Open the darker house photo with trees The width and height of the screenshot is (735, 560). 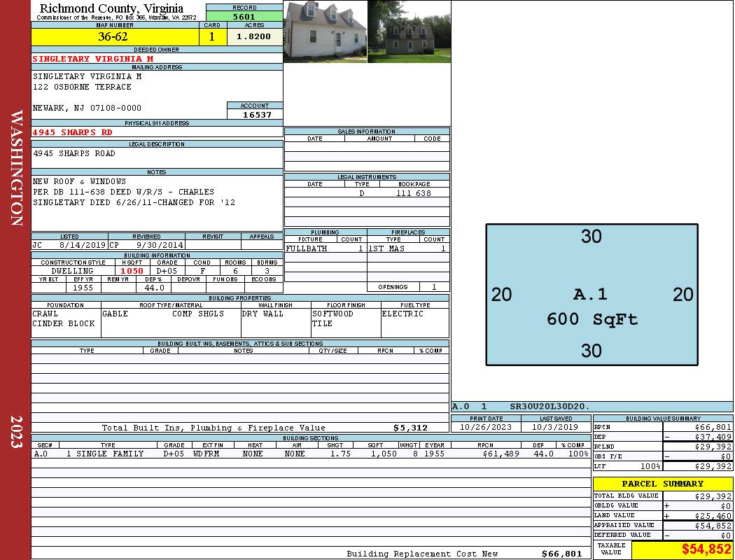tap(409, 31)
